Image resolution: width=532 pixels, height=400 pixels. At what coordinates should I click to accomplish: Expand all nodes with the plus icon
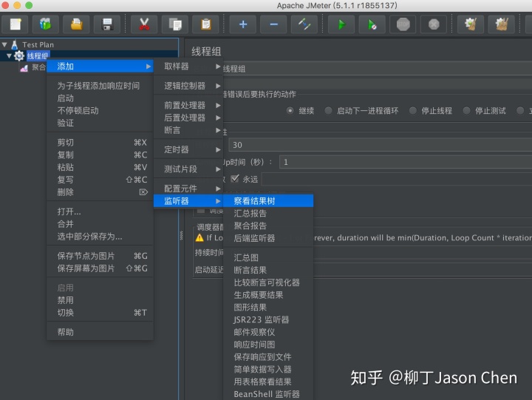point(243,24)
